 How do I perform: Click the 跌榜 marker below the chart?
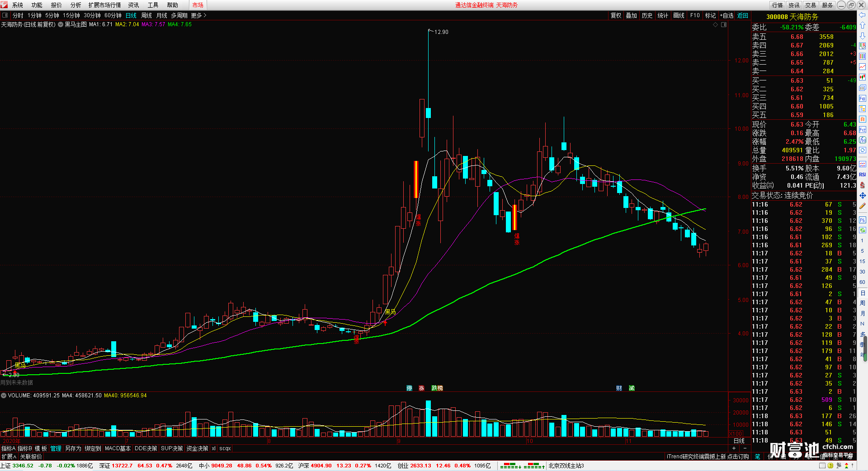[x=437, y=388]
